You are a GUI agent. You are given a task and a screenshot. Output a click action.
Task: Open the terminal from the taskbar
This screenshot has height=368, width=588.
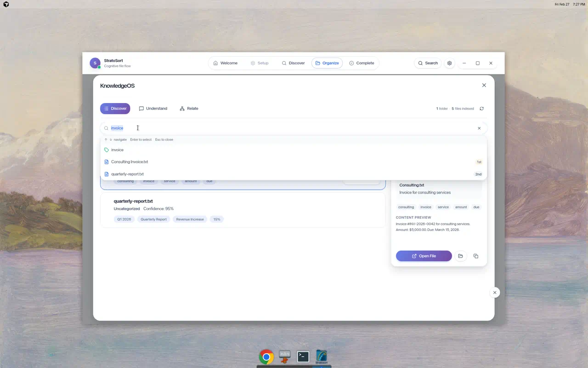303,356
